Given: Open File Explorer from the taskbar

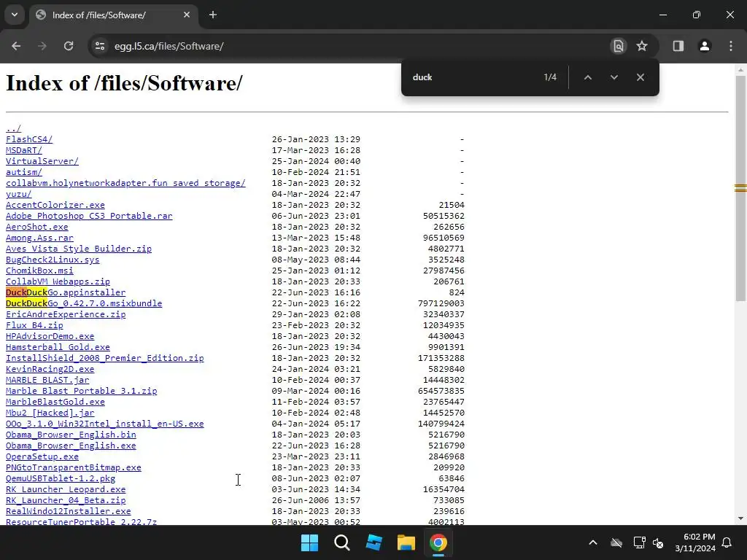Looking at the screenshot, I should coord(406,542).
